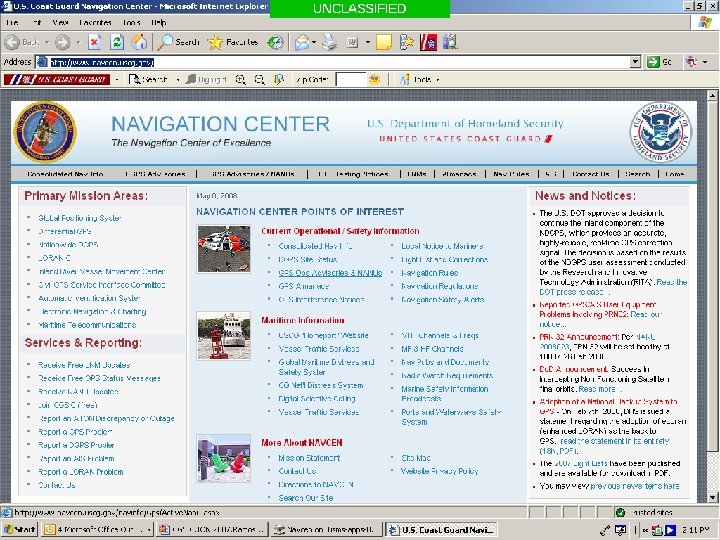720x540 pixels.
Task: Open the Mail button dropdown arrow
Action: coord(314,42)
